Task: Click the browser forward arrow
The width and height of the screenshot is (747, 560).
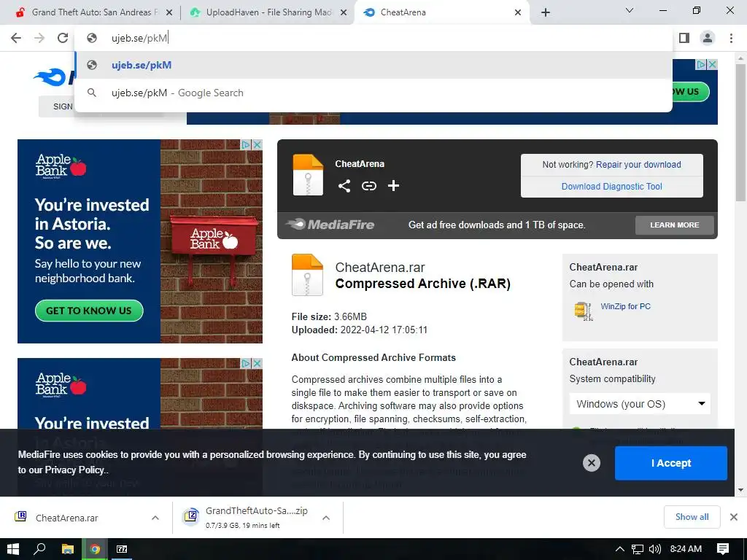Action: tap(39, 38)
